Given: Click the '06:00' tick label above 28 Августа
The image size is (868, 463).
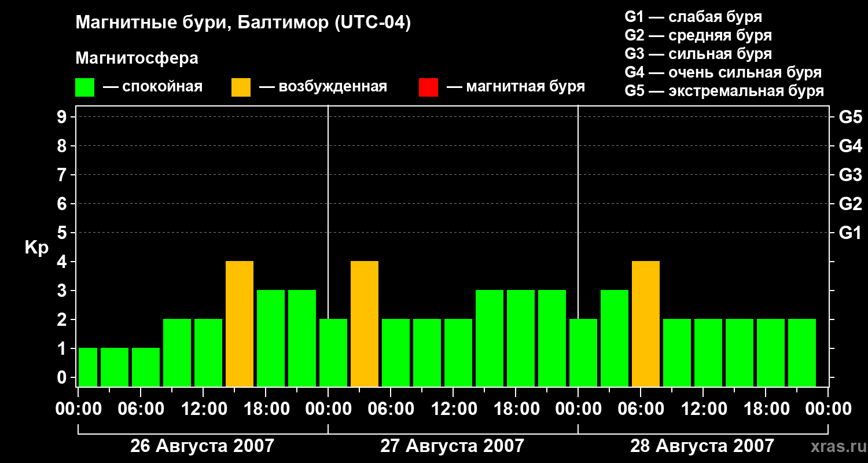Looking at the screenshot, I should 641,409.
